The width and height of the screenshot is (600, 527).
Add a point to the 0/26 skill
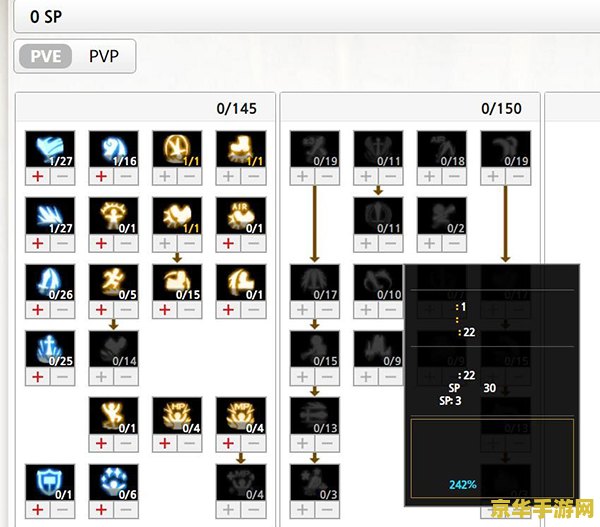[38, 310]
